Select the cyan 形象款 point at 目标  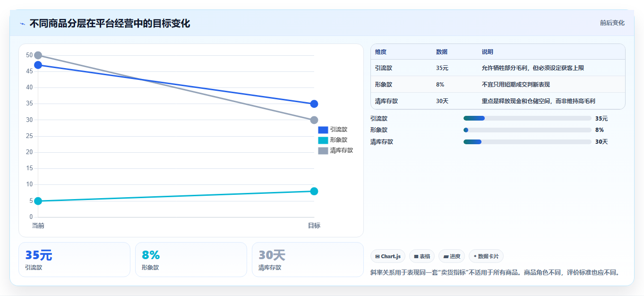tap(314, 191)
